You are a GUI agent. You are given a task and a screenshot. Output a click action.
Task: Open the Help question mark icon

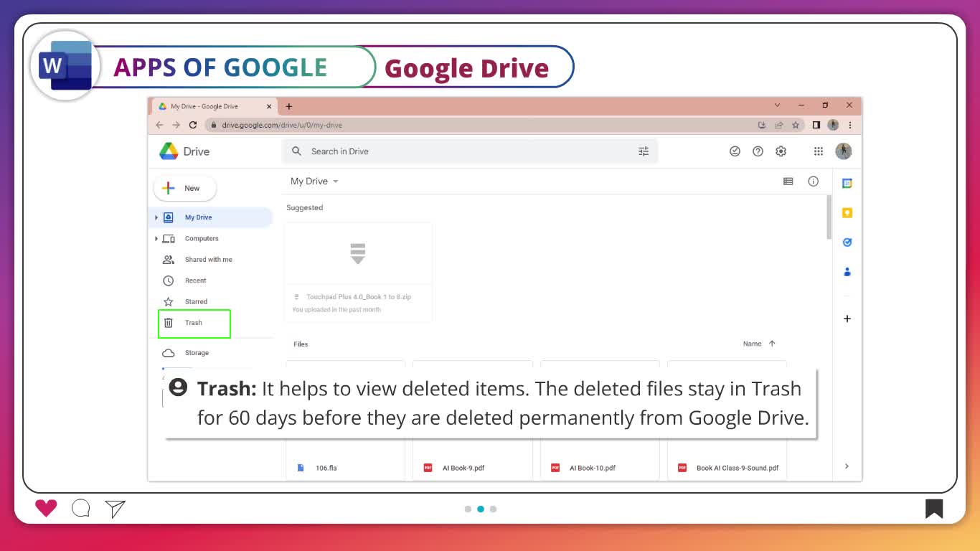[x=758, y=151]
